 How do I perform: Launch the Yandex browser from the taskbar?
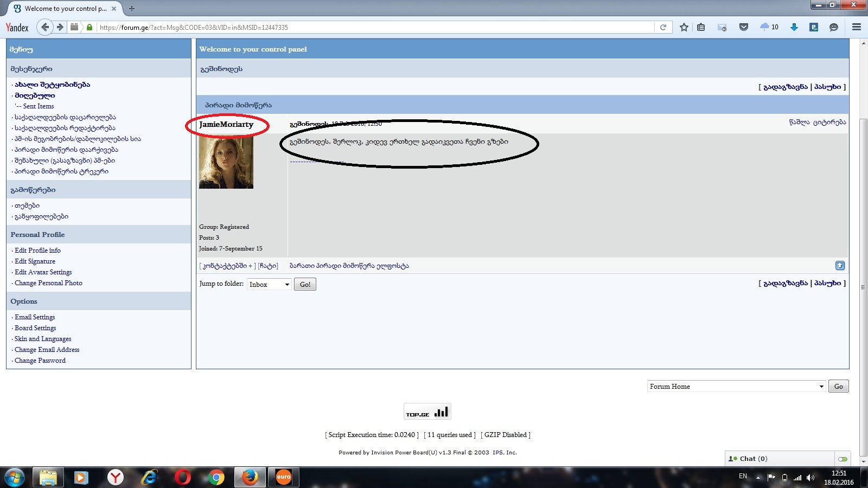[x=115, y=478]
